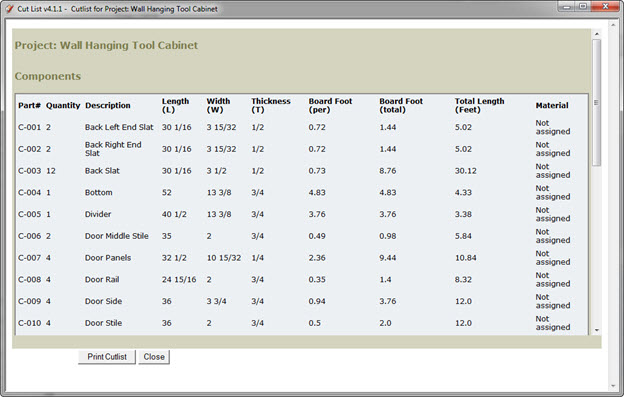Click the 'Door Rail' description cell

[102, 280]
